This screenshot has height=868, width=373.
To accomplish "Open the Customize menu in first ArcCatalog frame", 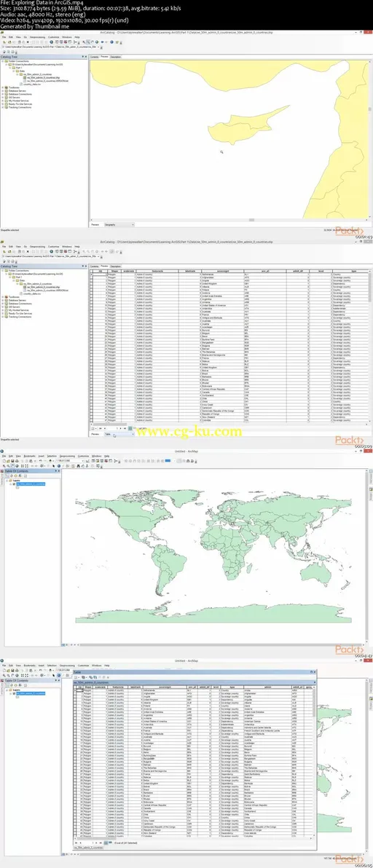I will click(54, 37).
